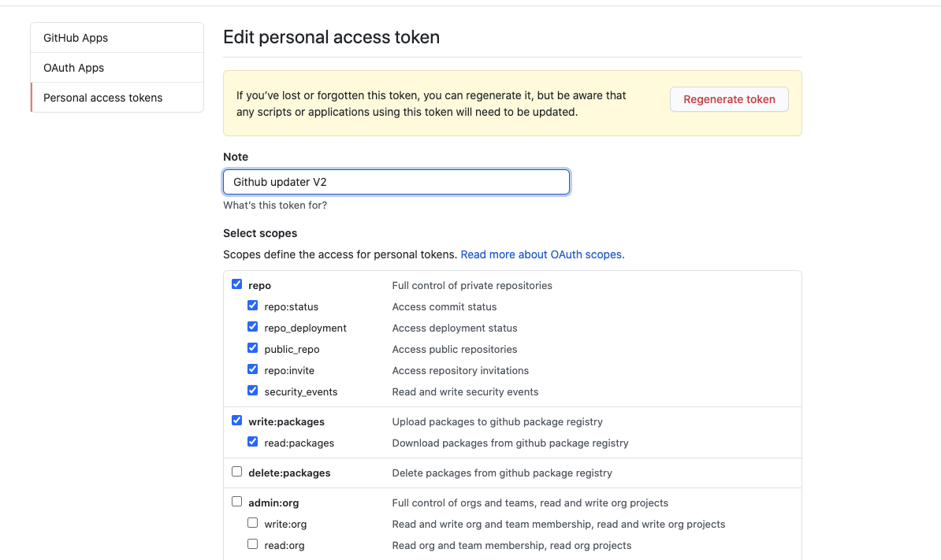941x560 pixels.
Task: Uncheck the repo scope checkbox
Action: [x=236, y=284]
